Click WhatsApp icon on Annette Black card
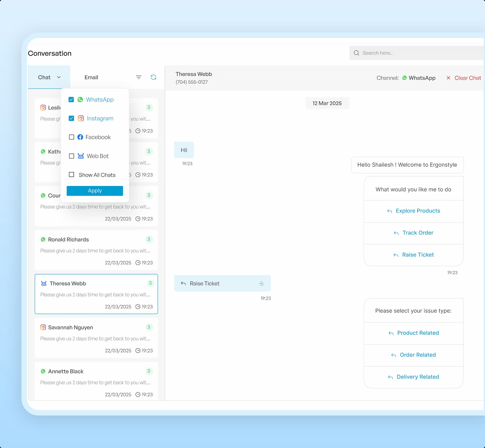This screenshot has height=448, width=485. (43, 371)
